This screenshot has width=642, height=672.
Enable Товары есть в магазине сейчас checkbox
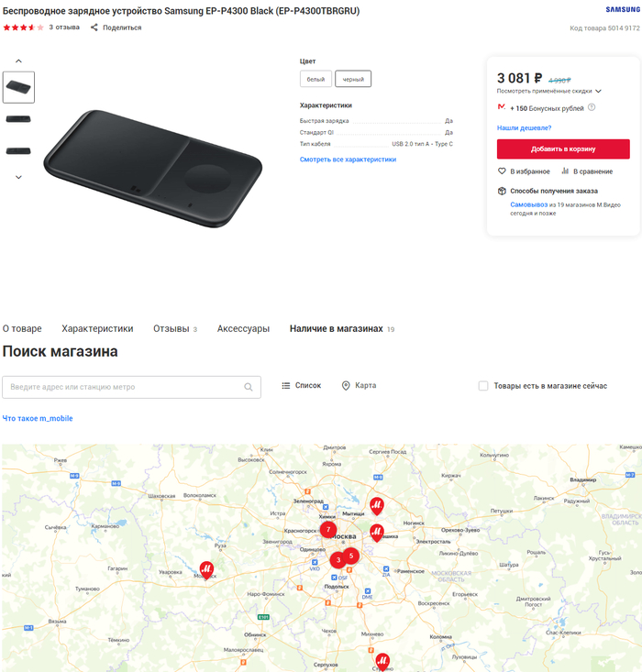point(483,386)
